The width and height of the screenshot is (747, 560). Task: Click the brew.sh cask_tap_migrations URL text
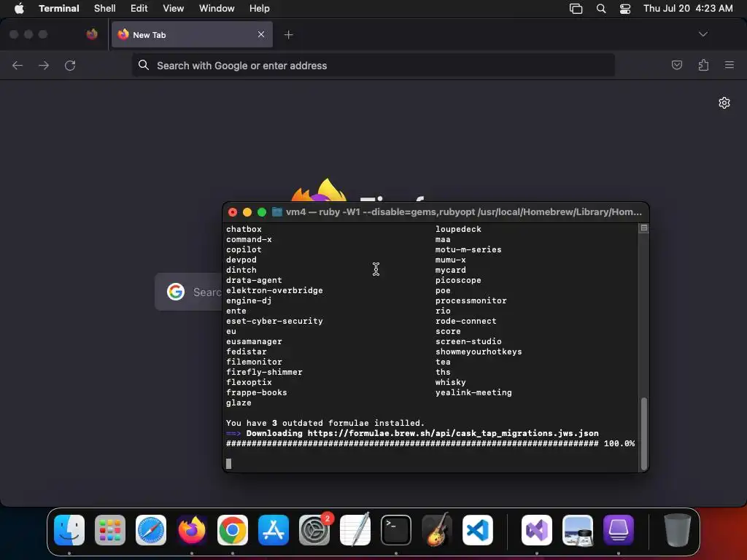pos(453,433)
